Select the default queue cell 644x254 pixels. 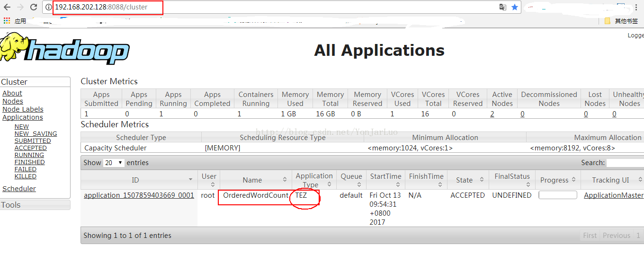pos(351,195)
